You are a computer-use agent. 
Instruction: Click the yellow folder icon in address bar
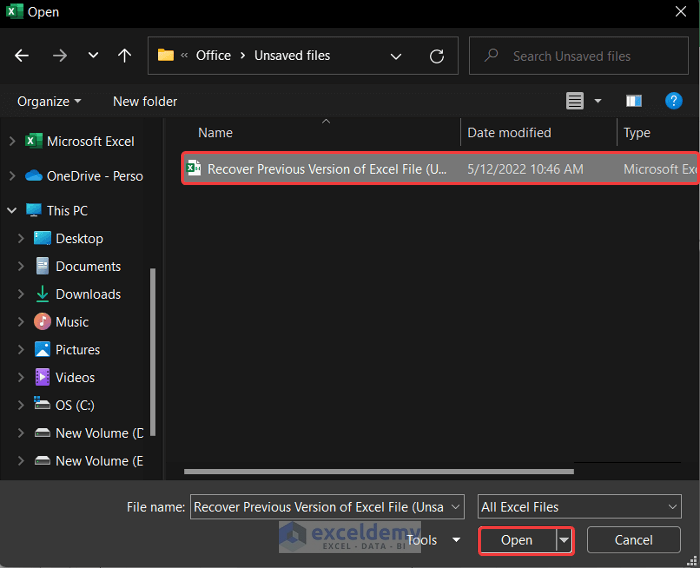pos(166,55)
